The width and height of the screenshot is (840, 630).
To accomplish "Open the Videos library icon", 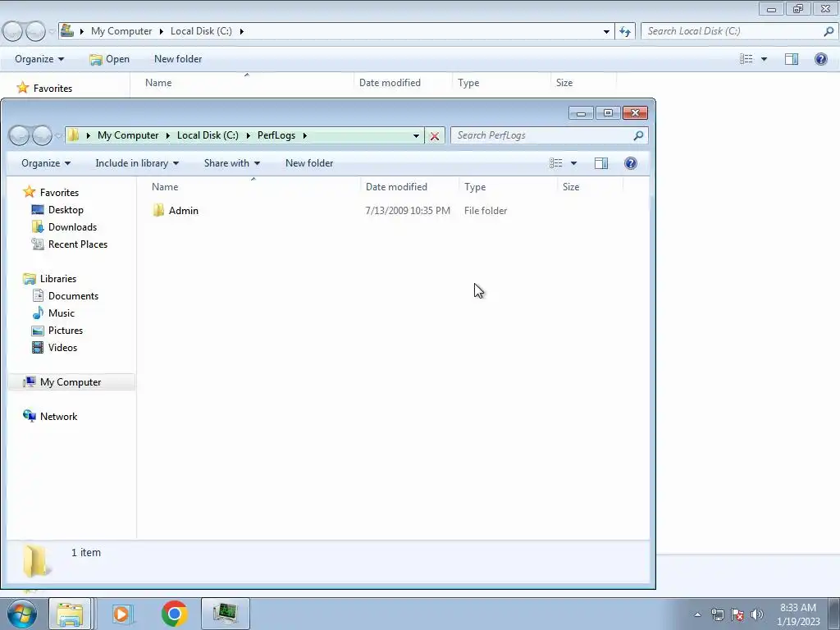I will [x=38, y=348].
